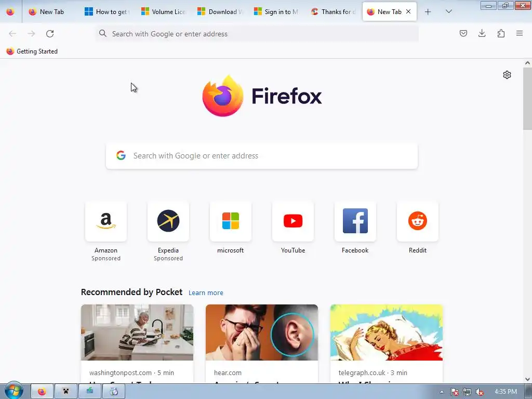Open new tab personalization gear
Viewport: 532px width, 399px height.
(x=507, y=75)
